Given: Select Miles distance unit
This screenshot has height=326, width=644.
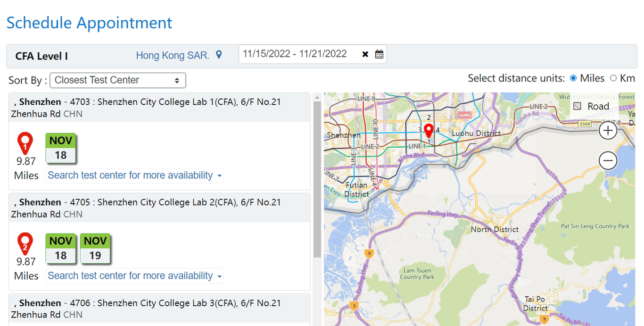Looking at the screenshot, I should click(x=573, y=78).
